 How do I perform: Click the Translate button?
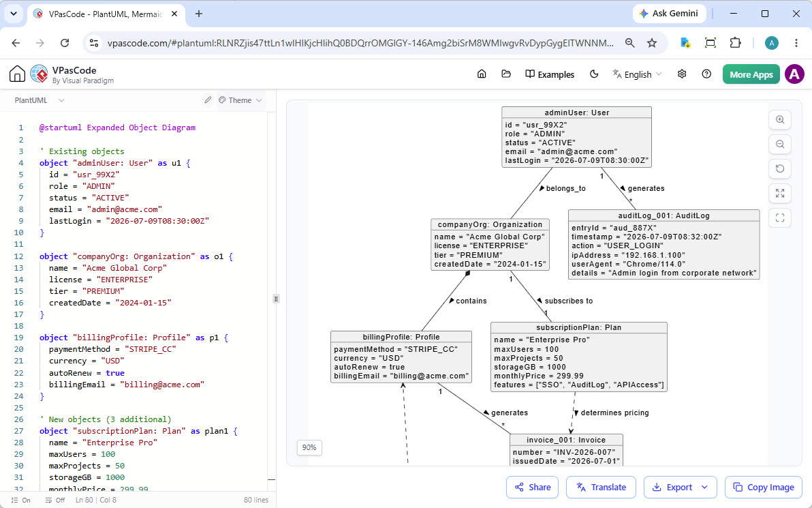(601, 488)
